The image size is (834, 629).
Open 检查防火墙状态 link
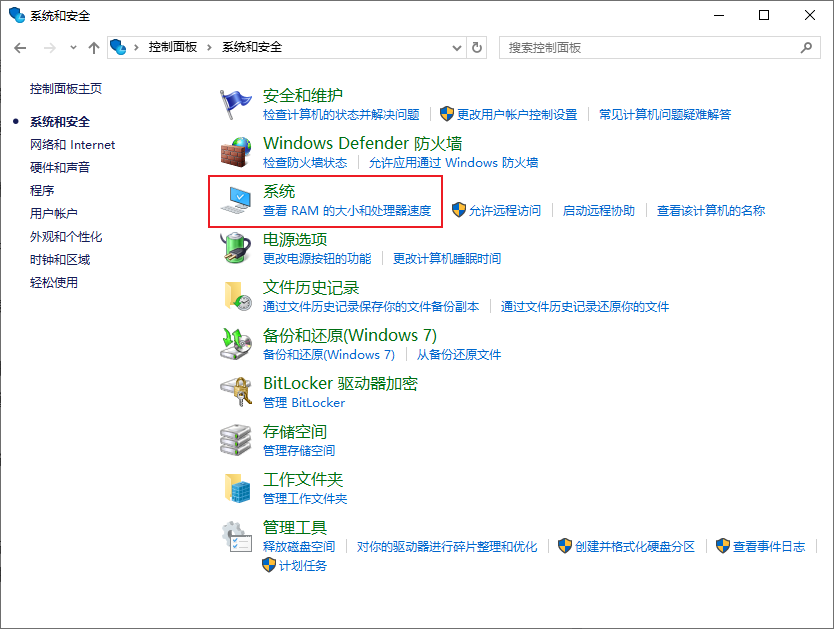click(x=305, y=163)
